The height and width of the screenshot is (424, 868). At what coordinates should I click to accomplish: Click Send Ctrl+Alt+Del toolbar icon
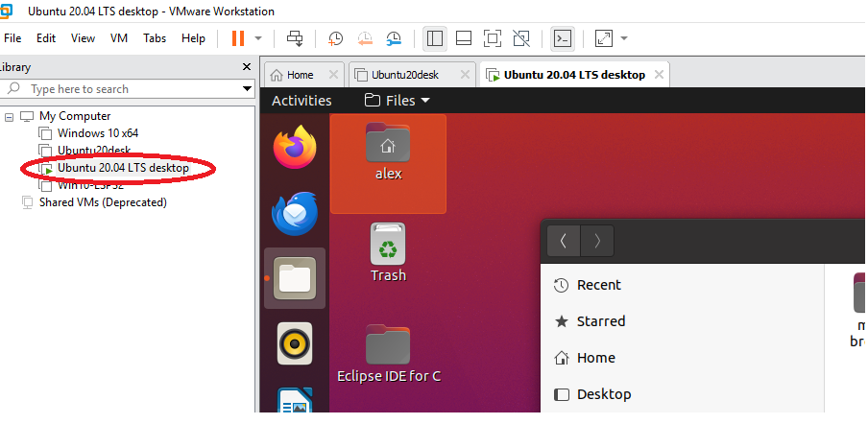pos(296,38)
